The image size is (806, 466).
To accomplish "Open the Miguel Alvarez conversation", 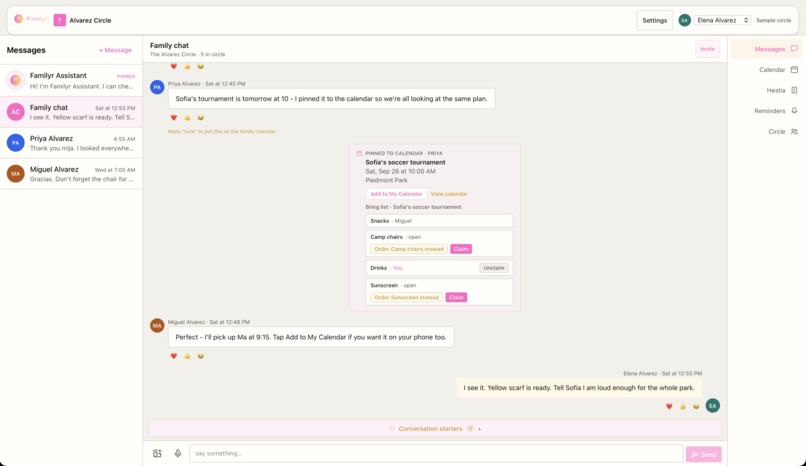I will [x=71, y=174].
